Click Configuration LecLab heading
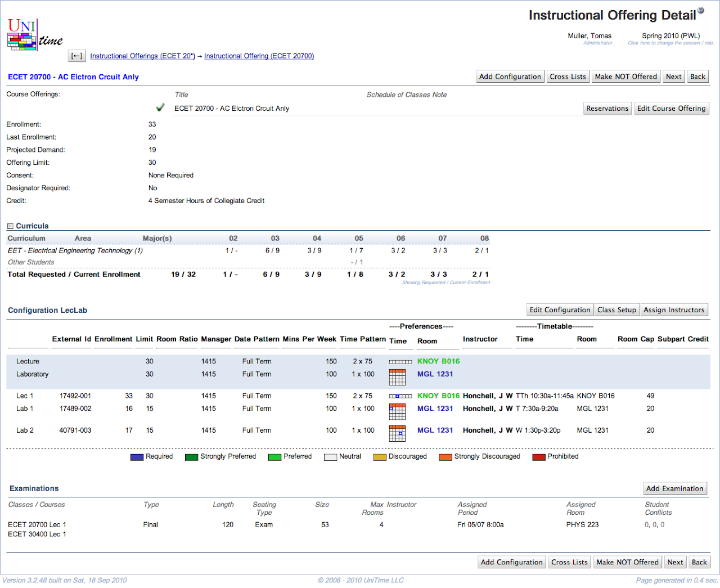Image resolution: width=720 pixels, height=588 pixels. 47,311
